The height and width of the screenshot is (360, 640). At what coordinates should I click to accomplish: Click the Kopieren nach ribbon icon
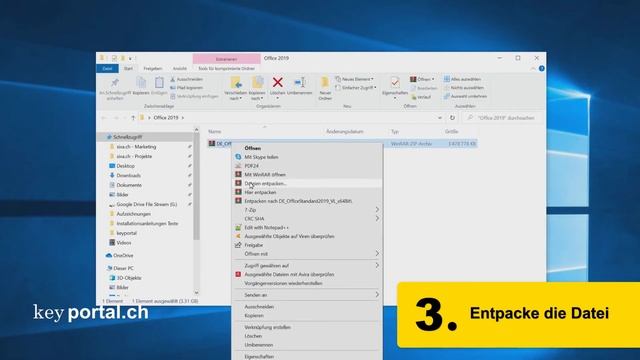click(x=258, y=83)
